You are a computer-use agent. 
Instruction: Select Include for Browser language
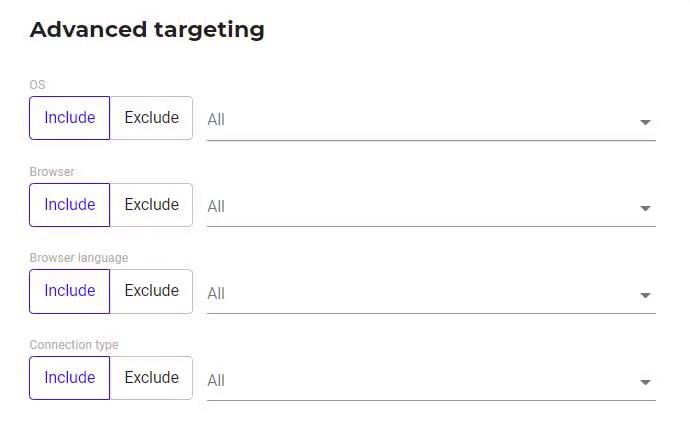click(70, 291)
